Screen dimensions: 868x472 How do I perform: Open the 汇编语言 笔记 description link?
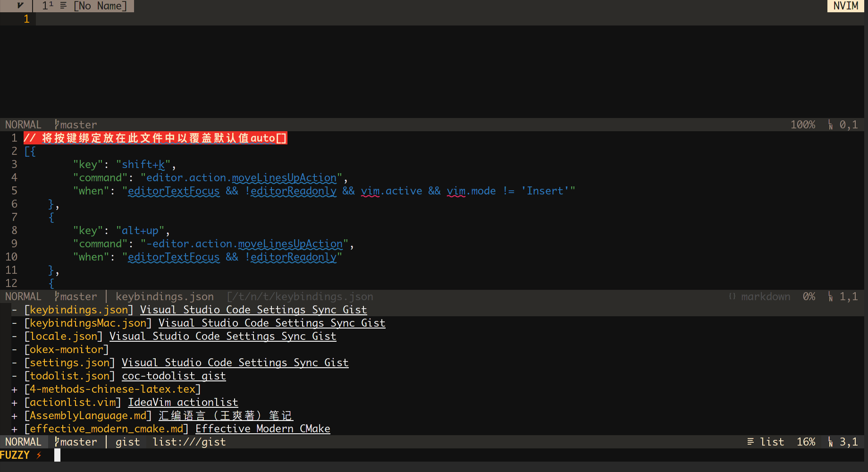(226, 415)
